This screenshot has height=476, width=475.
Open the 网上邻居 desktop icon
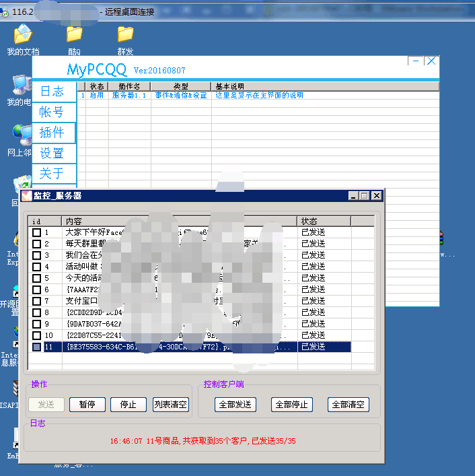coord(20,135)
